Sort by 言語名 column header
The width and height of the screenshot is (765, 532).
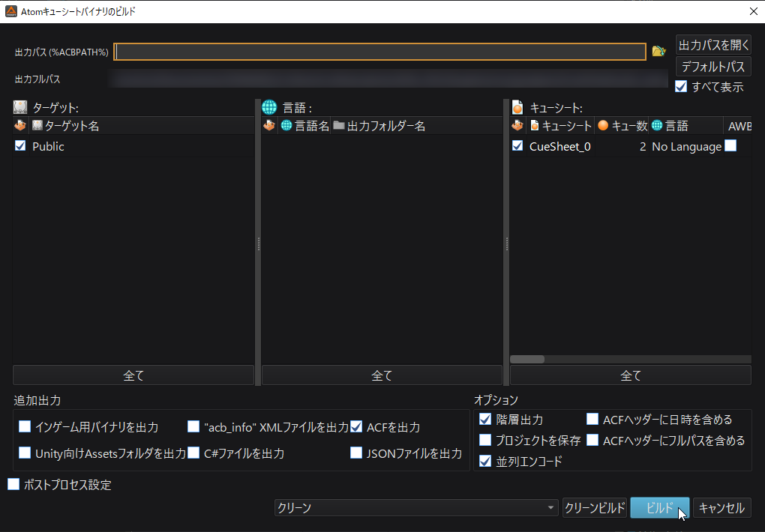point(304,126)
